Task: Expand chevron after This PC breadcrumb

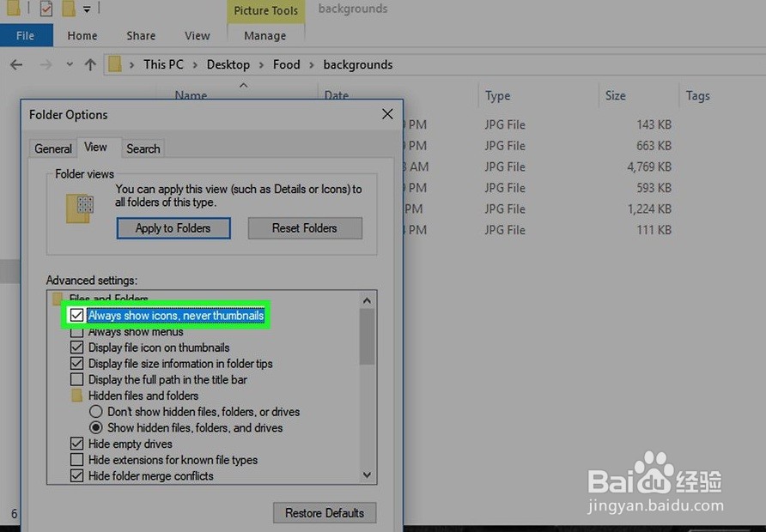Action: [x=195, y=65]
